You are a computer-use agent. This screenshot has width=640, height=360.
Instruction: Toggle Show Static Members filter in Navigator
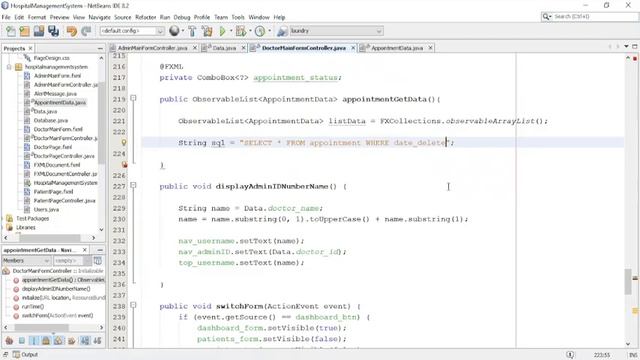pyautogui.click(x=34, y=340)
